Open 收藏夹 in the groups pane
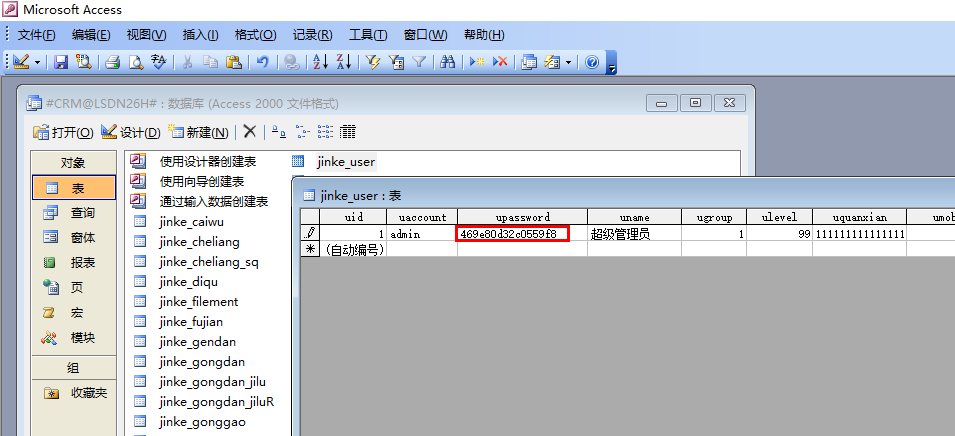 (74, 393)
